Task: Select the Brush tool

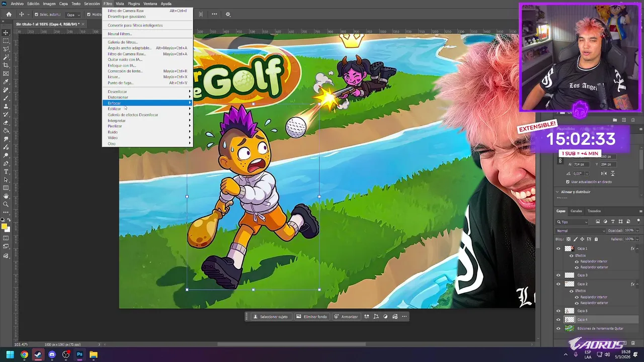Action: coord(6,98)
